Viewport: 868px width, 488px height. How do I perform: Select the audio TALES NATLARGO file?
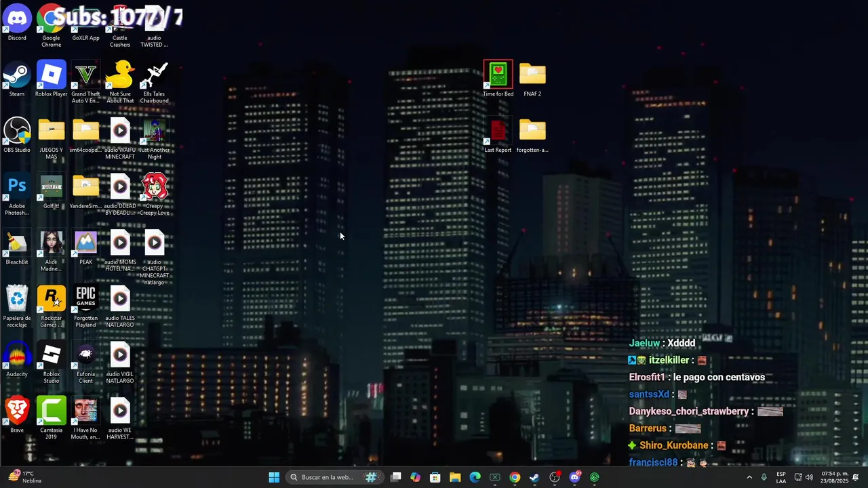click(x=120, y=306)
